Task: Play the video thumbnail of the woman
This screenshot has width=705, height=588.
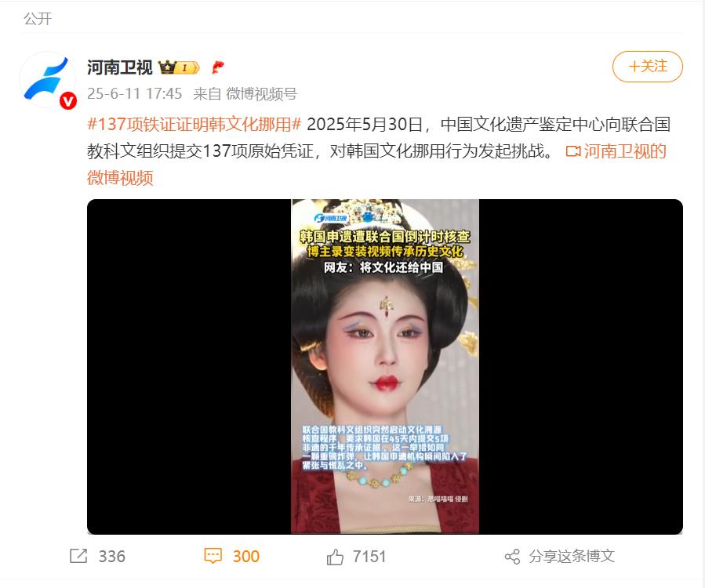Action: pyautogui.click(x=385, y=367)
